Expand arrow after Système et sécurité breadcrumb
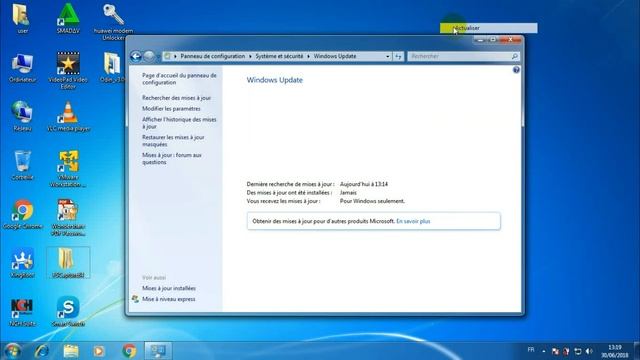The image size is (640, 360). [308, 56]
